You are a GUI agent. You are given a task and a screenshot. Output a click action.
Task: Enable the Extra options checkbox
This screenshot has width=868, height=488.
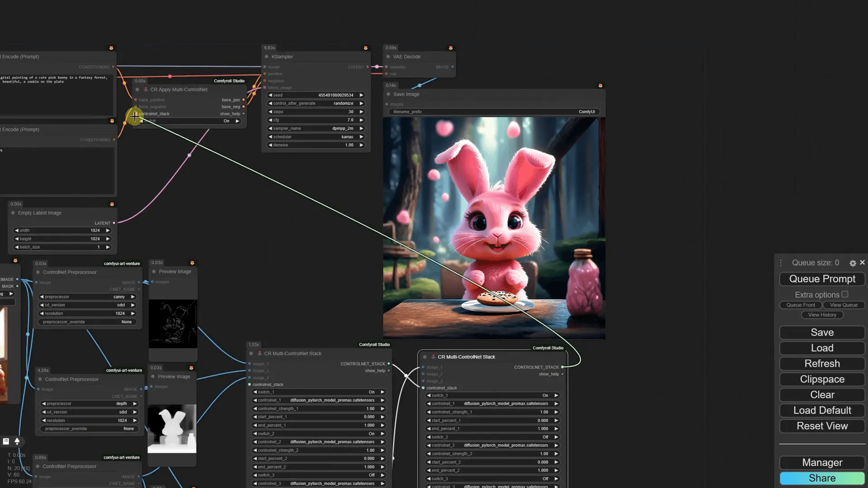(x=844, y=294)
